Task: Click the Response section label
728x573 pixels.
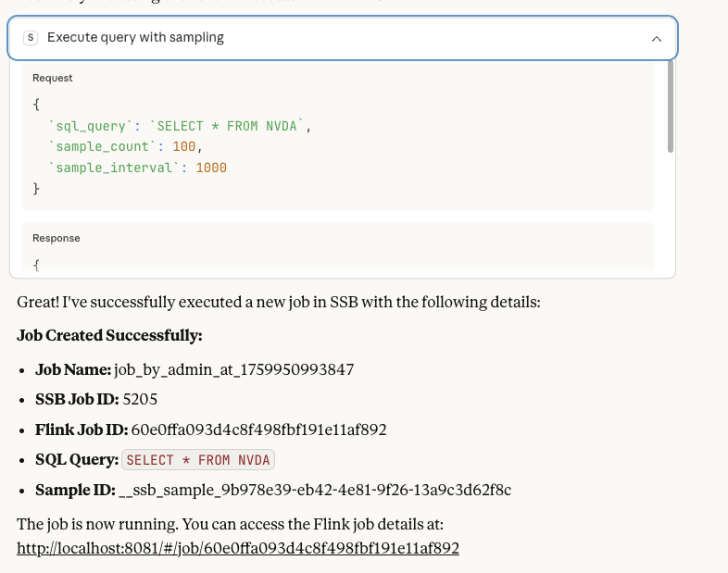Action: click(x=56, y=238)
